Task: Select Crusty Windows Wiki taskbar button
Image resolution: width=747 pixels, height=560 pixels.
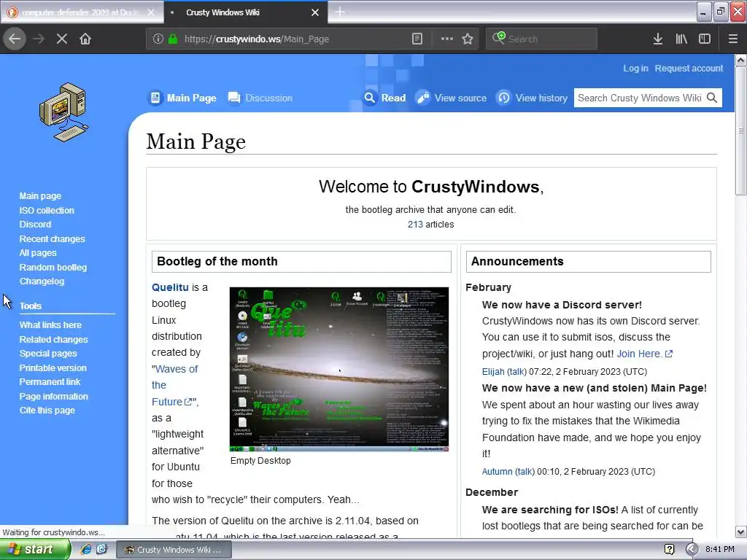Action: coord(174,550)
